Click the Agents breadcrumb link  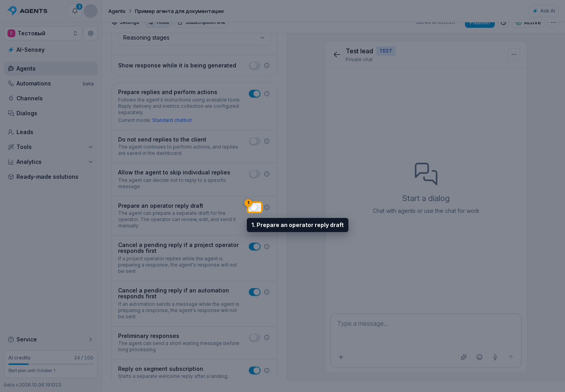coord(117,11)
